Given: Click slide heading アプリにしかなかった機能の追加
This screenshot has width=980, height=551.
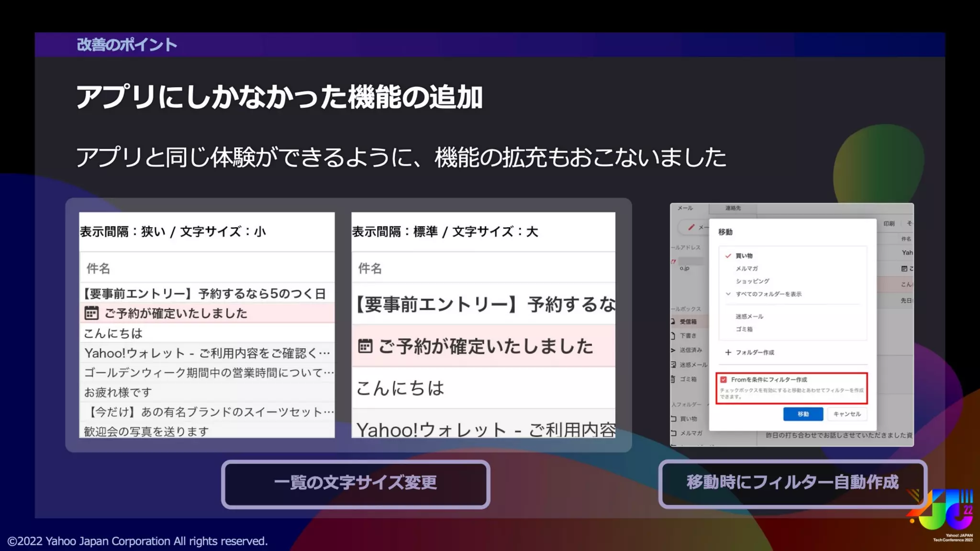Looking at the screenshot, I should coord(279,97).
